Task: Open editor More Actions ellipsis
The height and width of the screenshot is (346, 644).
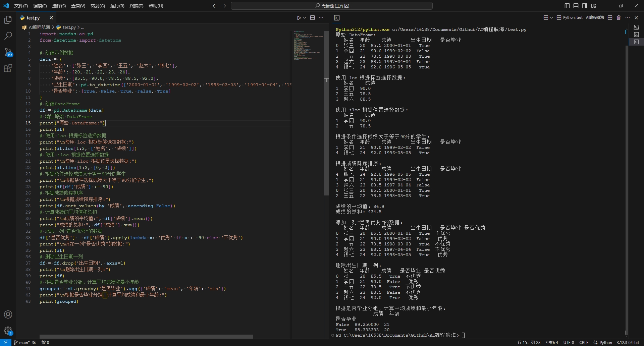Action: tap(321, 18)
